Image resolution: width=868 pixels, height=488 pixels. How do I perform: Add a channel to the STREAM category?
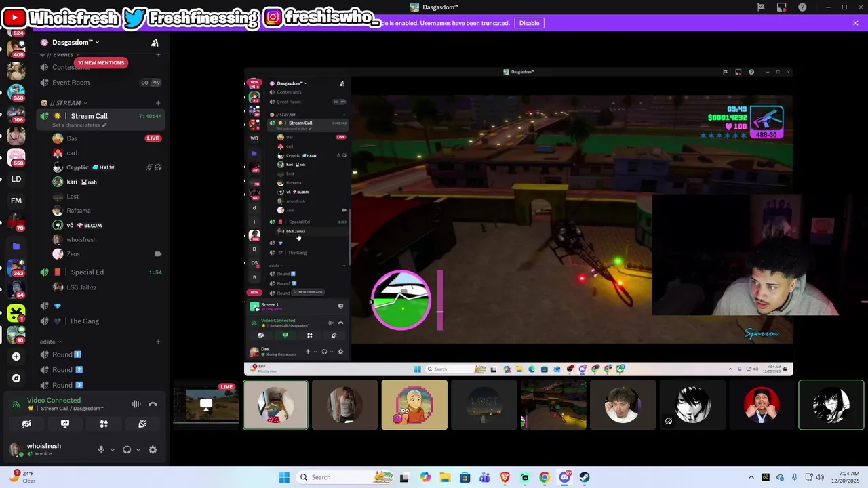click(158, 103)
